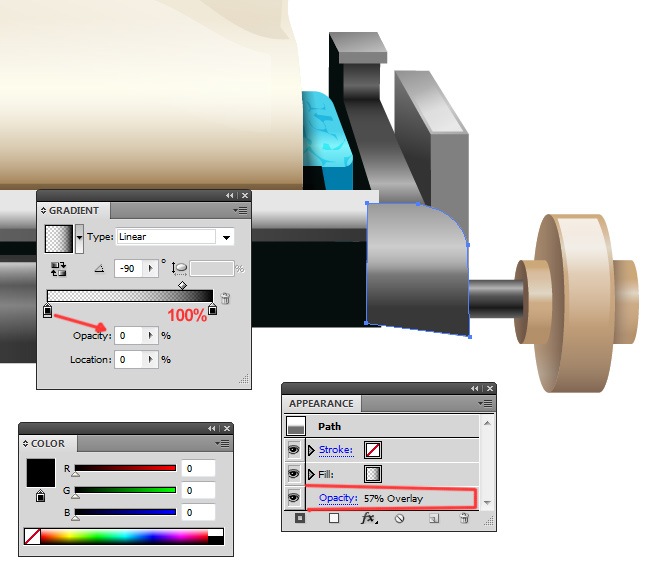The height and width of the screenshot is (574, 650).
Task: Click the right gradient stop
Action: click(212, 309)
